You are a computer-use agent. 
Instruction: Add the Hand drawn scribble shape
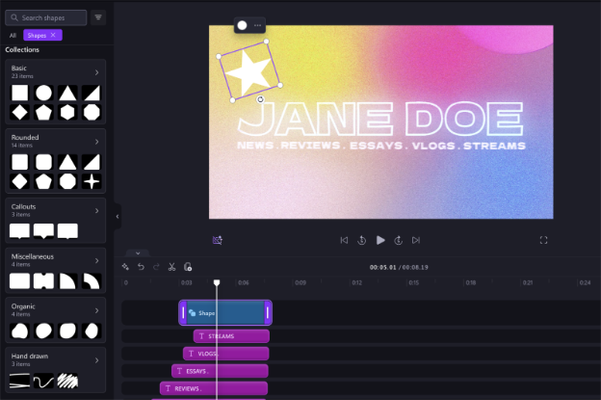(67, 381)
